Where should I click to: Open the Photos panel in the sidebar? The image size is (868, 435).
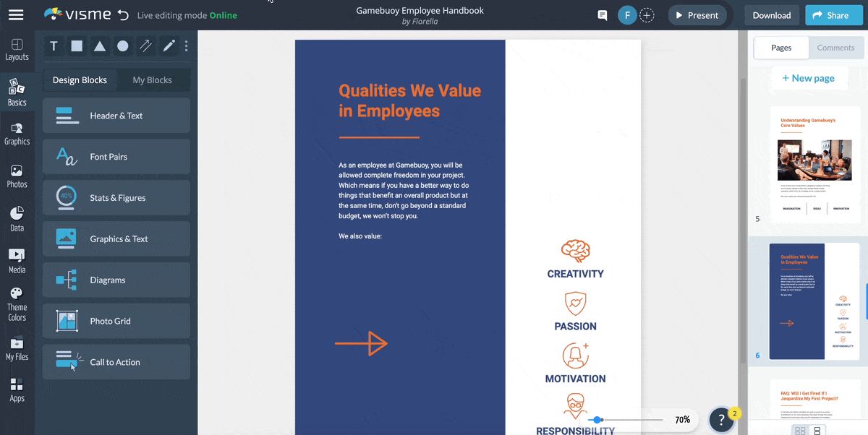click(x=17, y=173)
